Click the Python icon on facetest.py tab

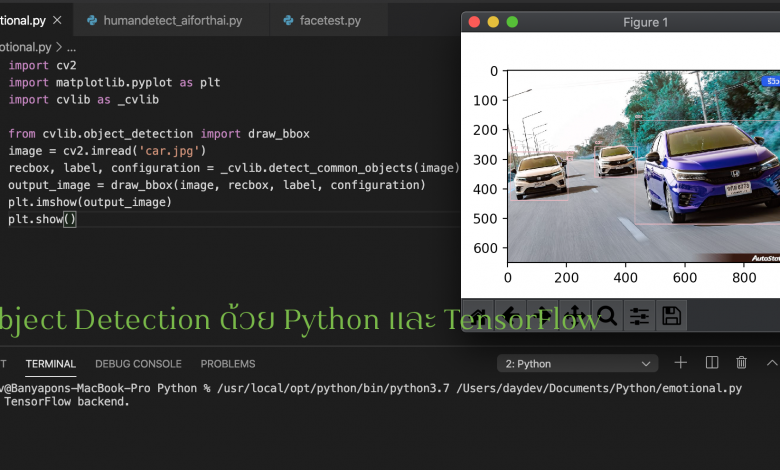(288, 20)
